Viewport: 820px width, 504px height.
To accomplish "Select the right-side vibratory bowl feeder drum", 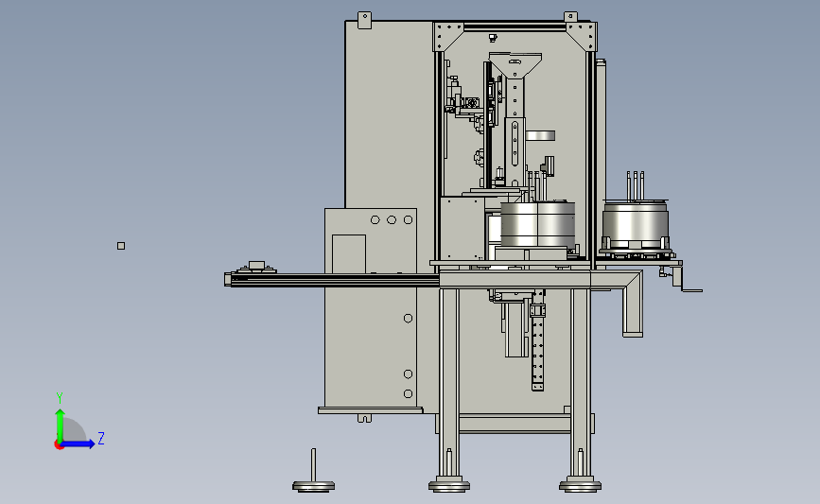I will 635,226.
